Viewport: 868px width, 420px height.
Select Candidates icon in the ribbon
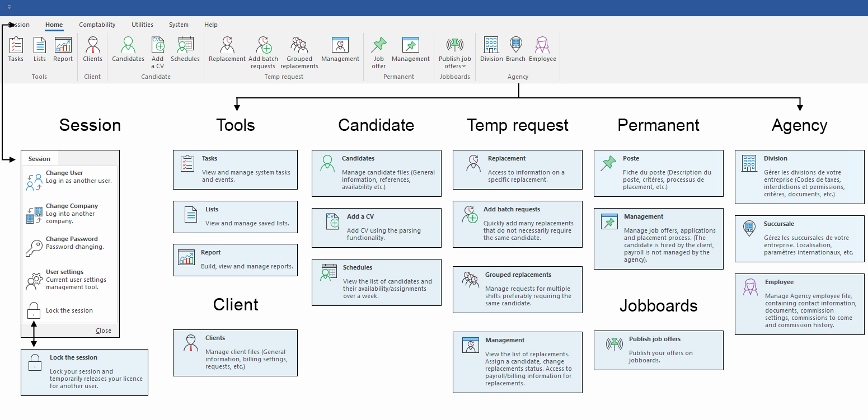point(128,49)
